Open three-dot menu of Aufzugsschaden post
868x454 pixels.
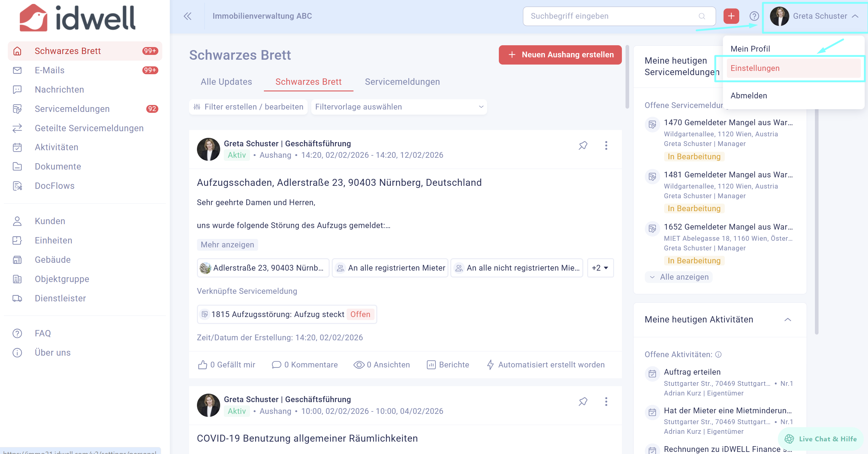point(606,145)
